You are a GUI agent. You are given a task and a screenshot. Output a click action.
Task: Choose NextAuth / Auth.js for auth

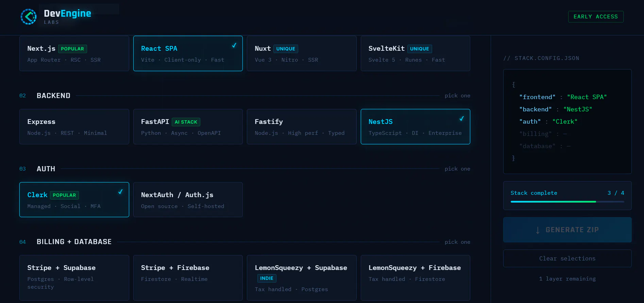click(188, 200)
